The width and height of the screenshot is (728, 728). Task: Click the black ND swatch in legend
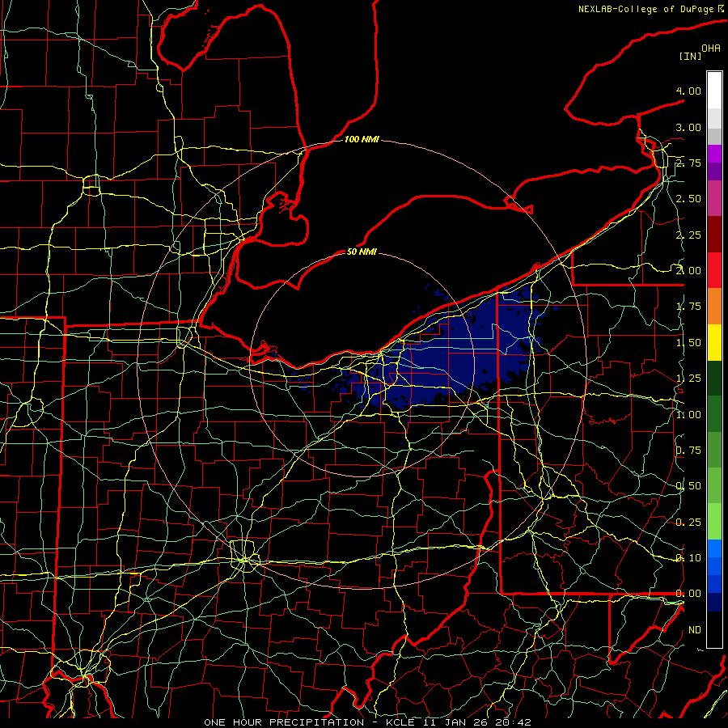tap(714, 629)
